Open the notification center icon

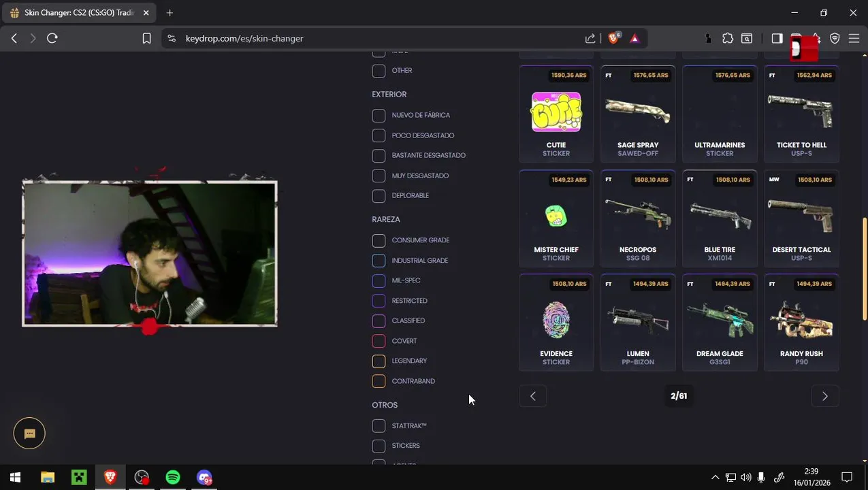847,478
